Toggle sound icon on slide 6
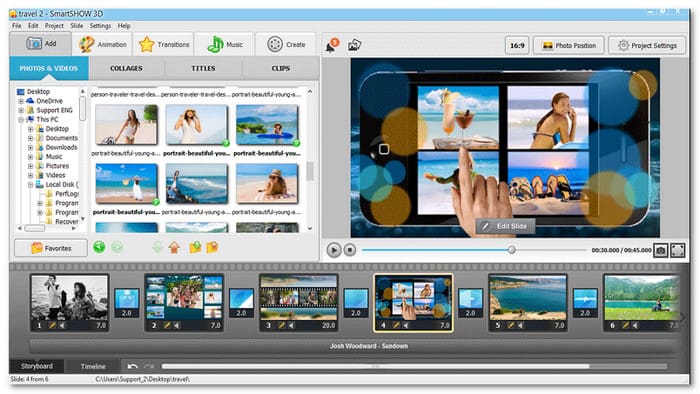Viewport: 700px width, 394px height. click(635, 325)
